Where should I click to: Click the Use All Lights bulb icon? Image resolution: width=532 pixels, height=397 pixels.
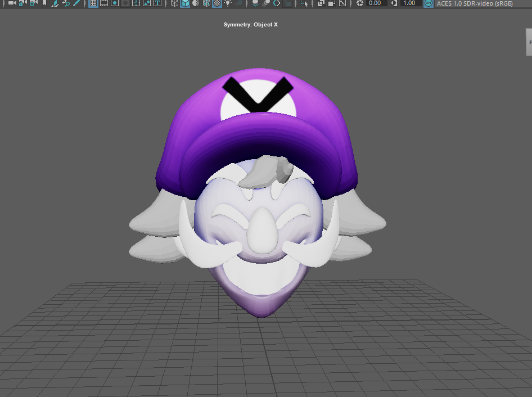pos(228,3)
